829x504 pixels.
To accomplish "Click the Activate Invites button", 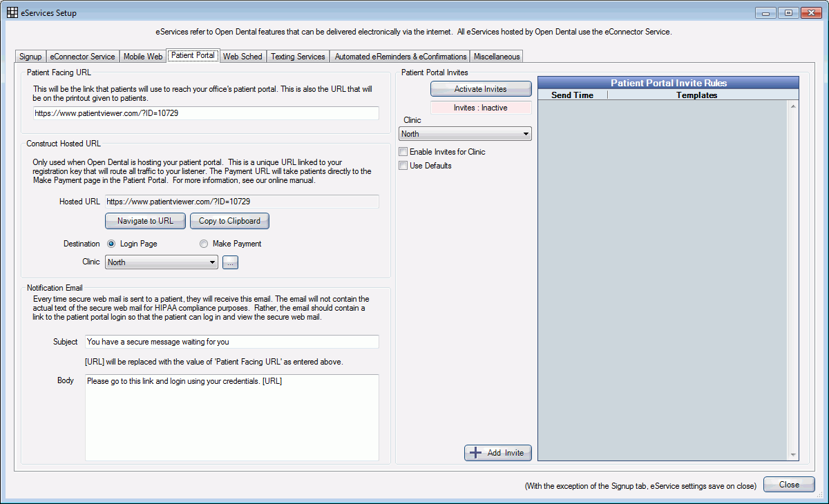I will click(480, 89).
